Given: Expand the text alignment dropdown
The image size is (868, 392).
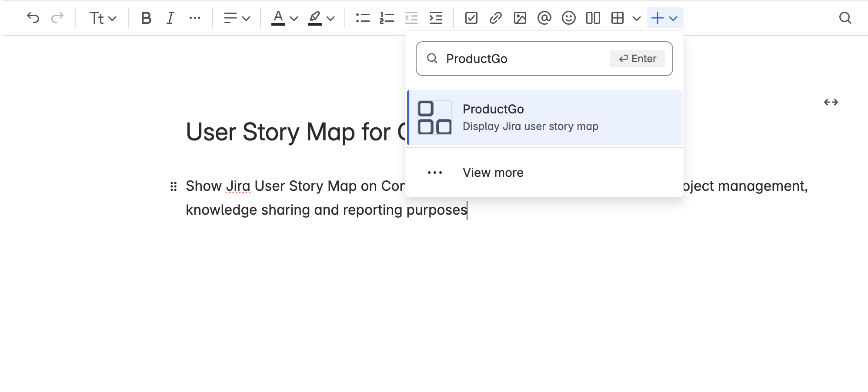Looking at the screenshot, I should point(237,18).
